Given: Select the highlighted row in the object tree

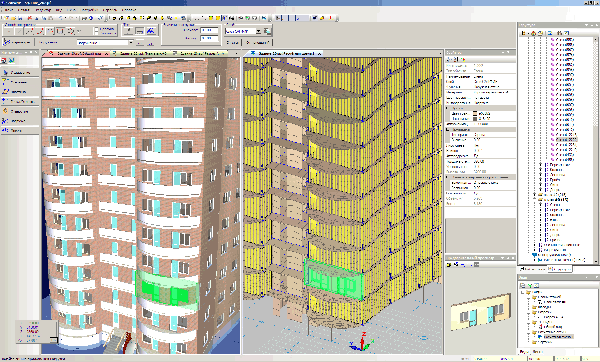Looking at the screenshot, I should pyautogui.click(x=566, y=140).
